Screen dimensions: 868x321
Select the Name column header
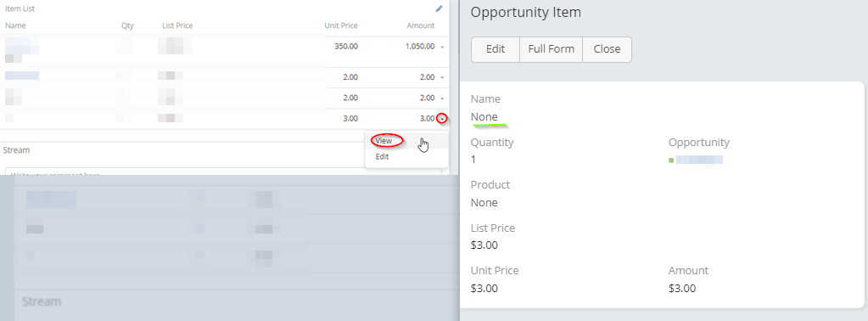click(x=15, y=25)
